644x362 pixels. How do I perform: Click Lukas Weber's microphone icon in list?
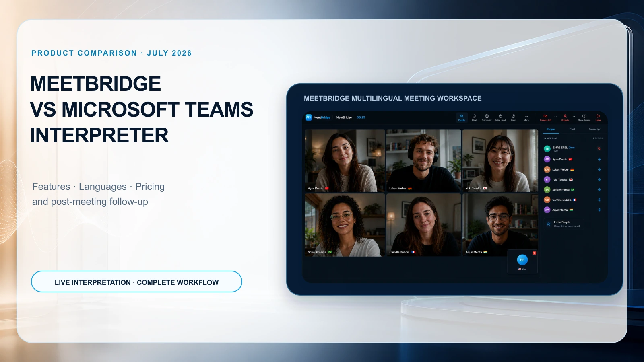[599, 169]
